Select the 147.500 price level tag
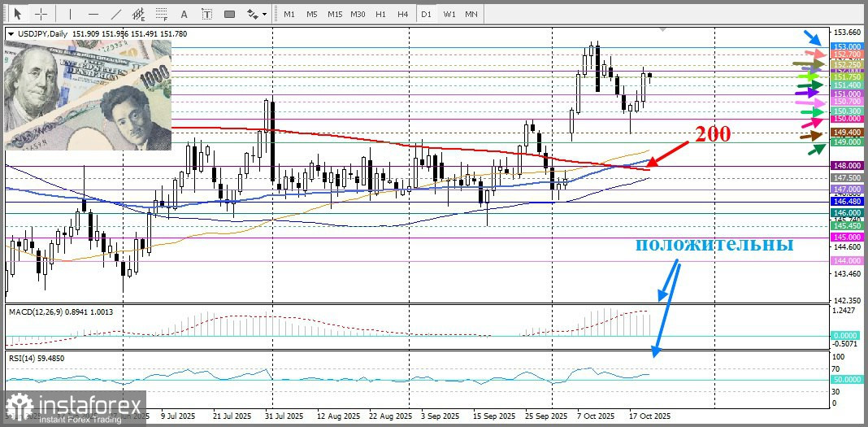The width and height of the screenshot is (868, 427). pyautogui.click(x=846, y=178)
